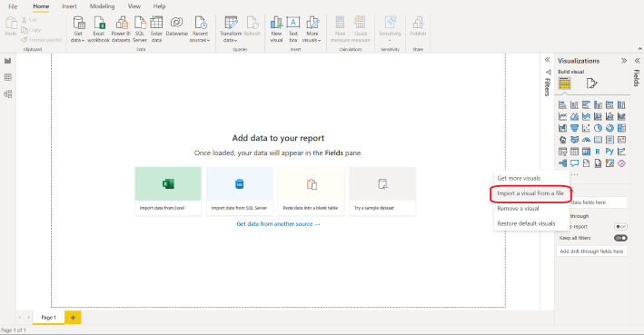
Task: Select the Power Apps visual
Action: (x=621, y=163)
